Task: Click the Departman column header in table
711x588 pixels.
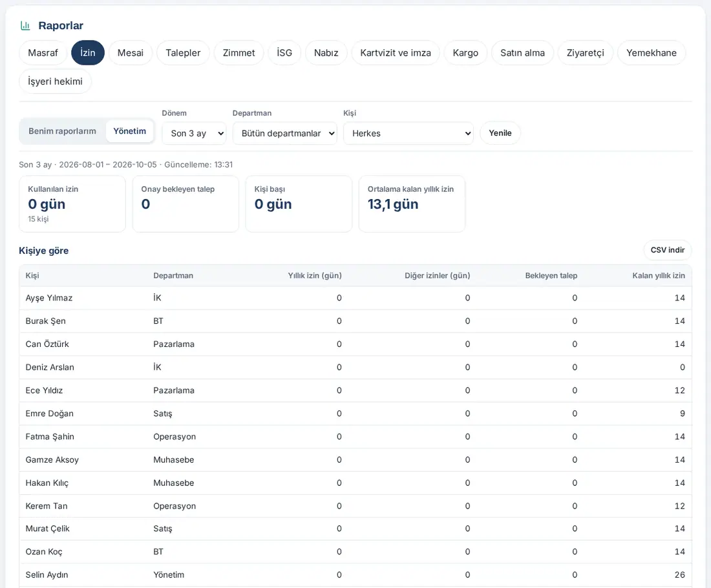Action: tap(173, 276)
